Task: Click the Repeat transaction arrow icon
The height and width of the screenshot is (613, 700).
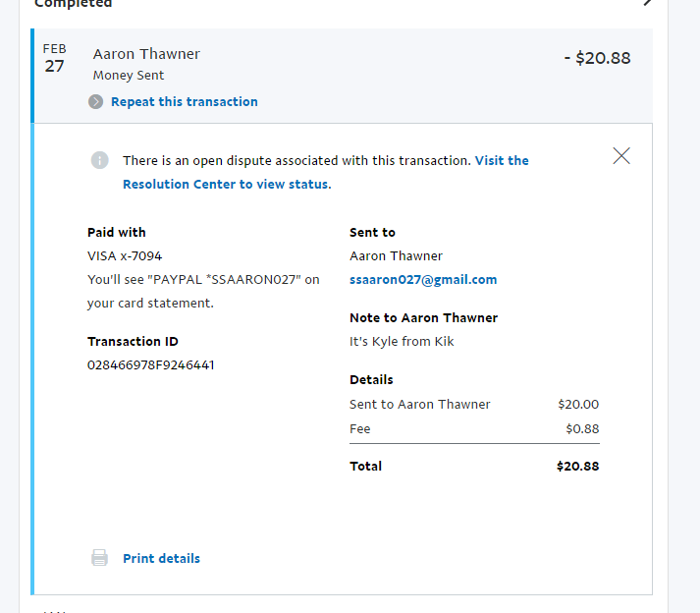Action: pos(95,101)
